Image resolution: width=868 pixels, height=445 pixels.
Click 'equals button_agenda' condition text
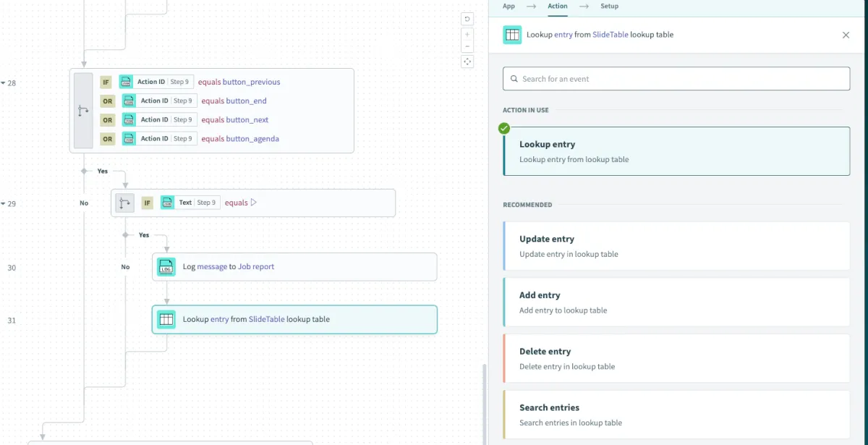(x=240, y=138)
